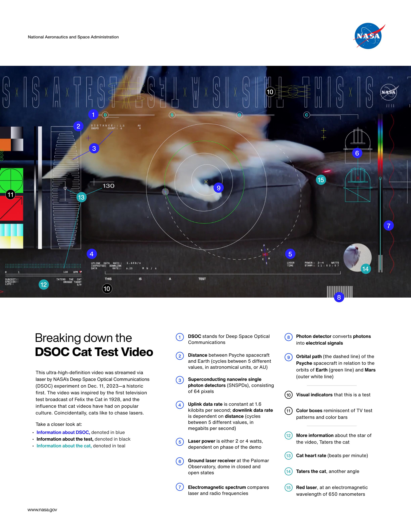Image resolution: width=411 pixels, height=532 pixels.
Task: Click the white NASA logo in video corner
Action: point(389,92)
